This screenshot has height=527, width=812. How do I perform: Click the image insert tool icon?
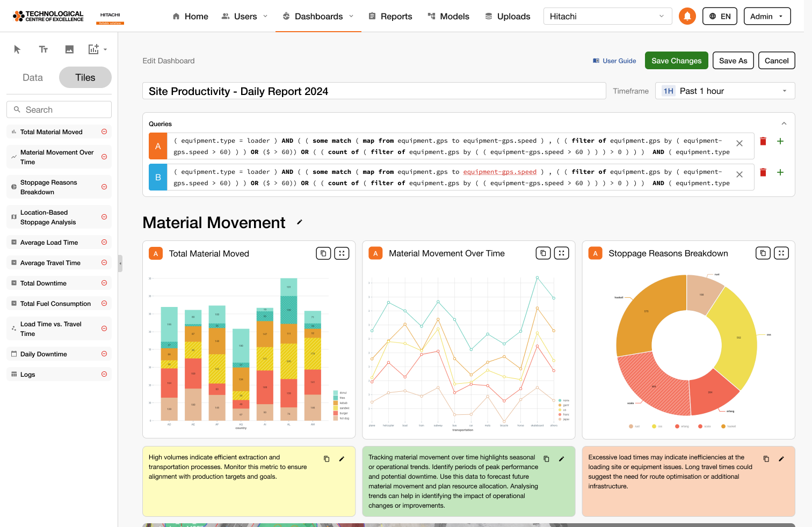point(69,49)
